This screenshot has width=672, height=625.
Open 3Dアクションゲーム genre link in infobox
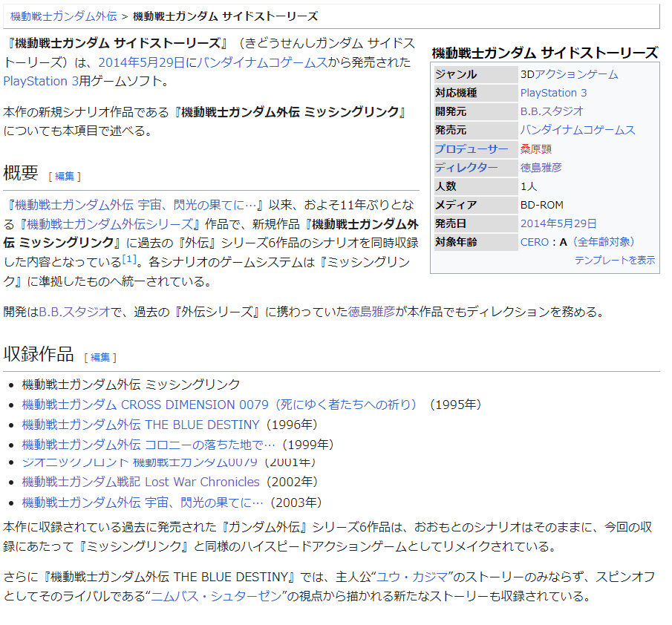568,74
